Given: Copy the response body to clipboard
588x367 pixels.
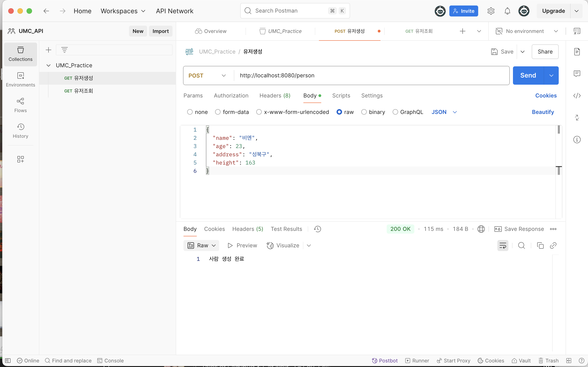Looking at the screenshot, I should point(540,246).
